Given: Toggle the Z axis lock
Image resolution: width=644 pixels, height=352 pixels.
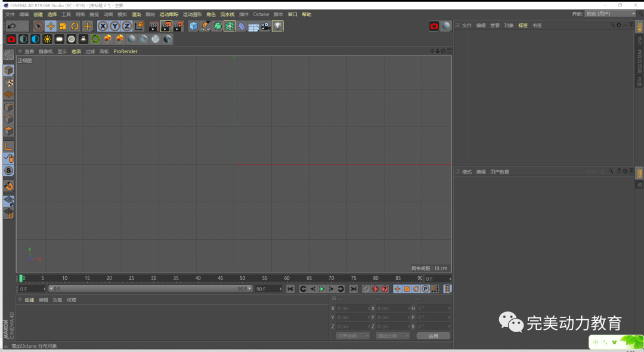Looking at the screenshot, I should coord(126,26).
